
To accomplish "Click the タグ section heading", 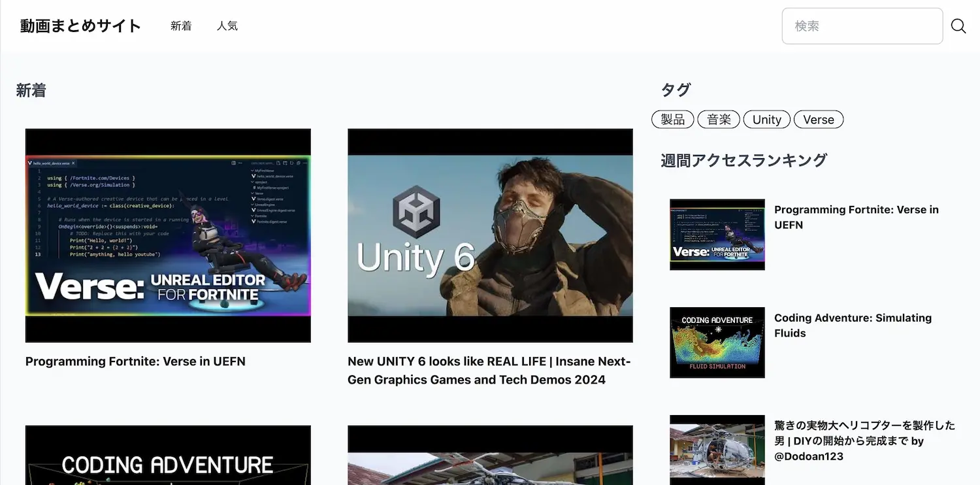I will [676, 90].
